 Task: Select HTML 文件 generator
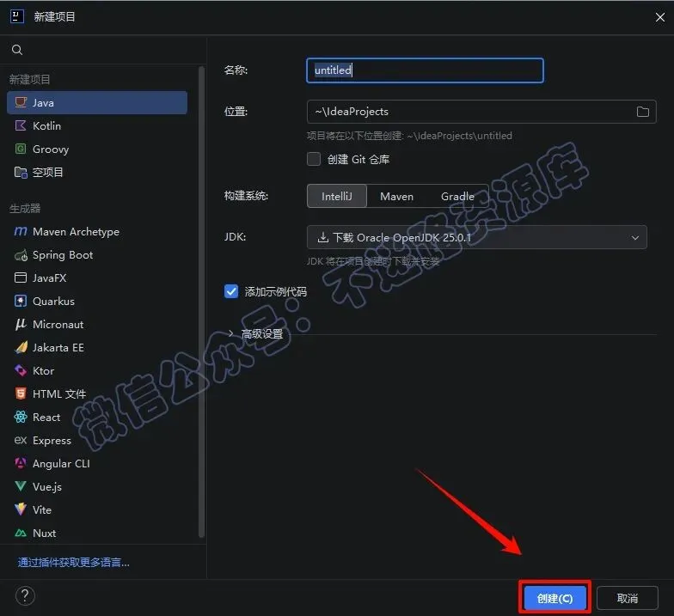pyautogui.click(x=97, y=393)
